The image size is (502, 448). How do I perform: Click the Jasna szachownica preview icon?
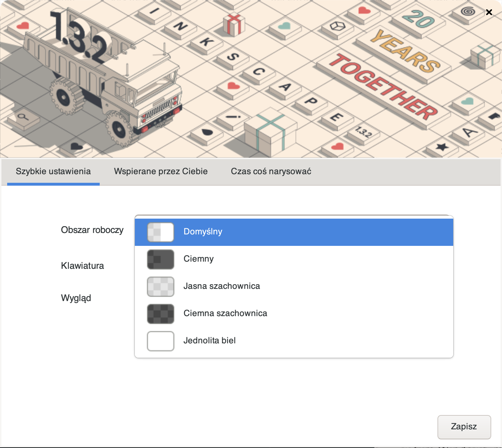pyautogui.click(x=160, y=286)
